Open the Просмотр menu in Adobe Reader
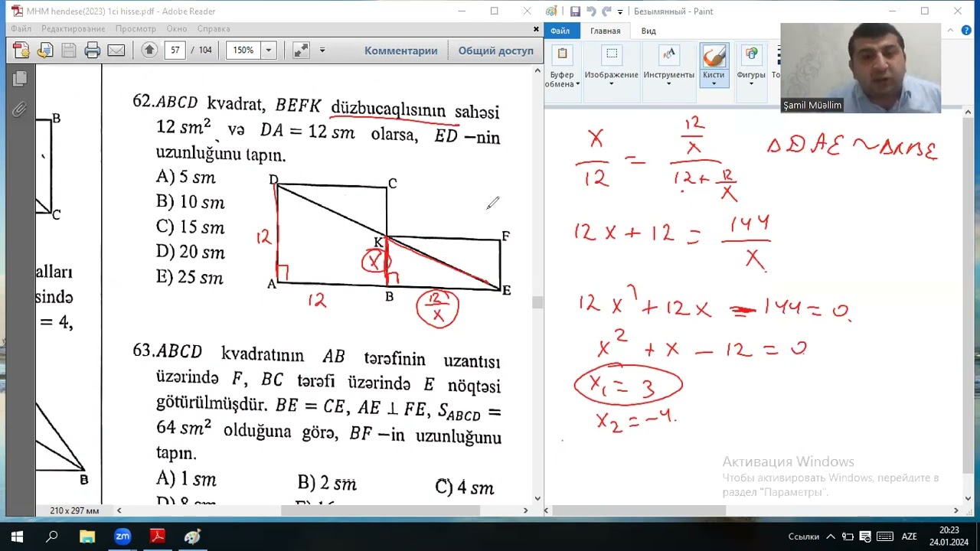Screen dimensions: 980x551 tap(136, 28)
